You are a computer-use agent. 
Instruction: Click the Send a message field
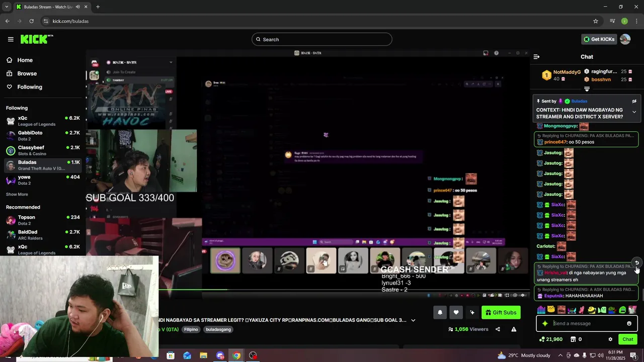coord(587,323)
